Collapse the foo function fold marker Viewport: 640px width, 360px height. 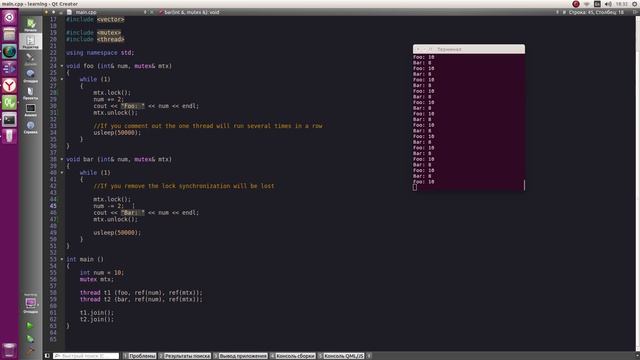[x=62, y=66]
